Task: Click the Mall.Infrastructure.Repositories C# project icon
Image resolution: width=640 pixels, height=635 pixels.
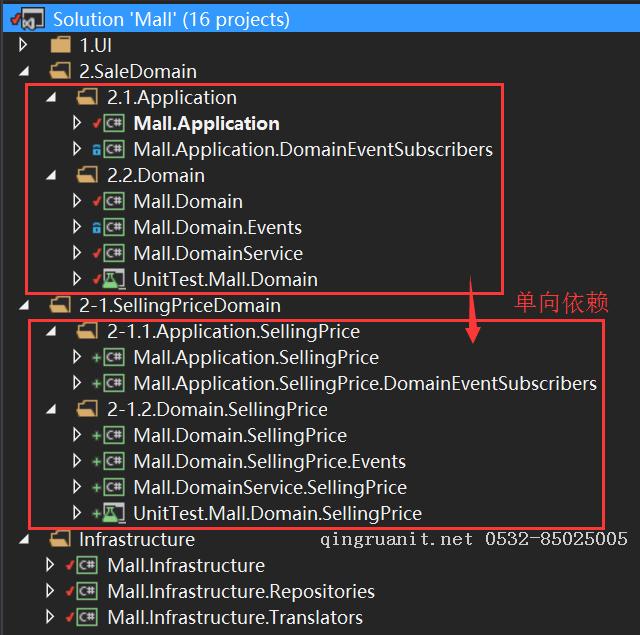Action: (x=87, y=591)
